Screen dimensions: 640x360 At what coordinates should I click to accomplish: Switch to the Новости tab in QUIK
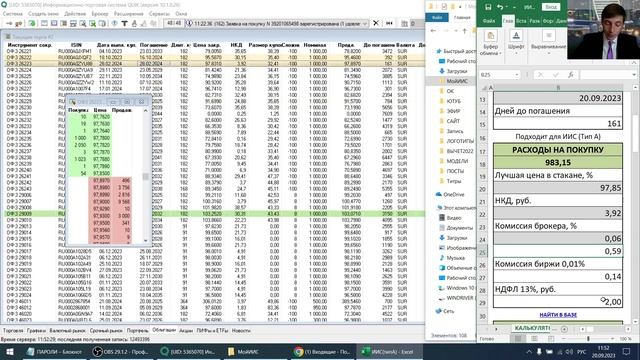241,331
